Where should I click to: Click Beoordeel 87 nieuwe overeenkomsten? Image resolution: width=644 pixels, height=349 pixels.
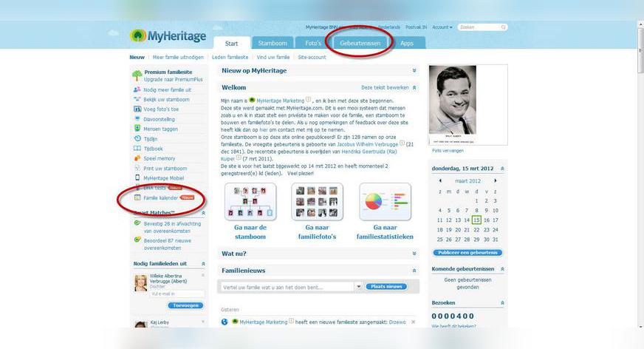167,244
